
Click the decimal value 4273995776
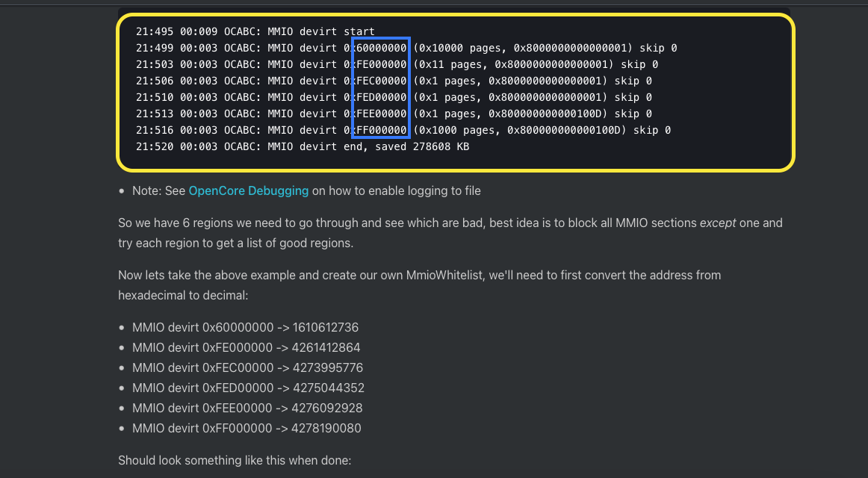tap(329, 367)
